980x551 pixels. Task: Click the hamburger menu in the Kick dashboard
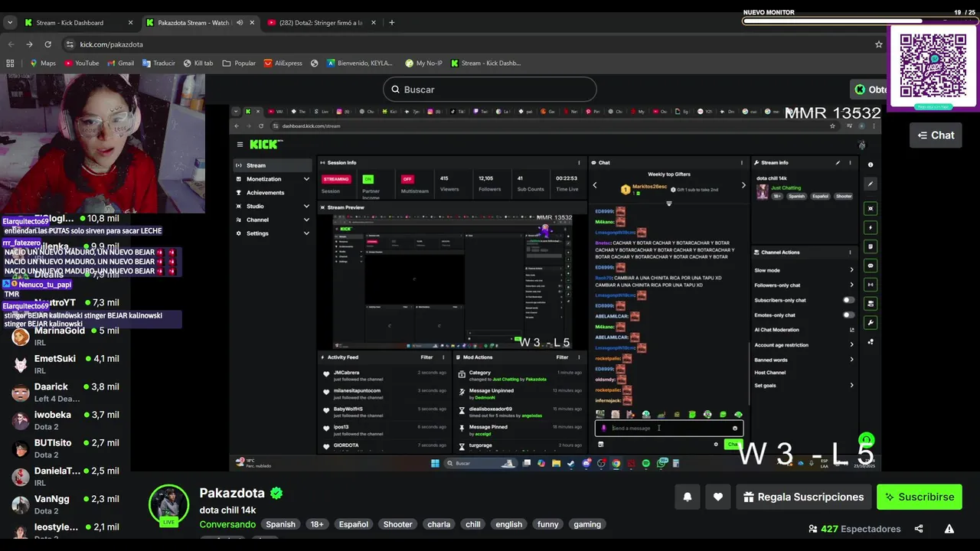240,144
